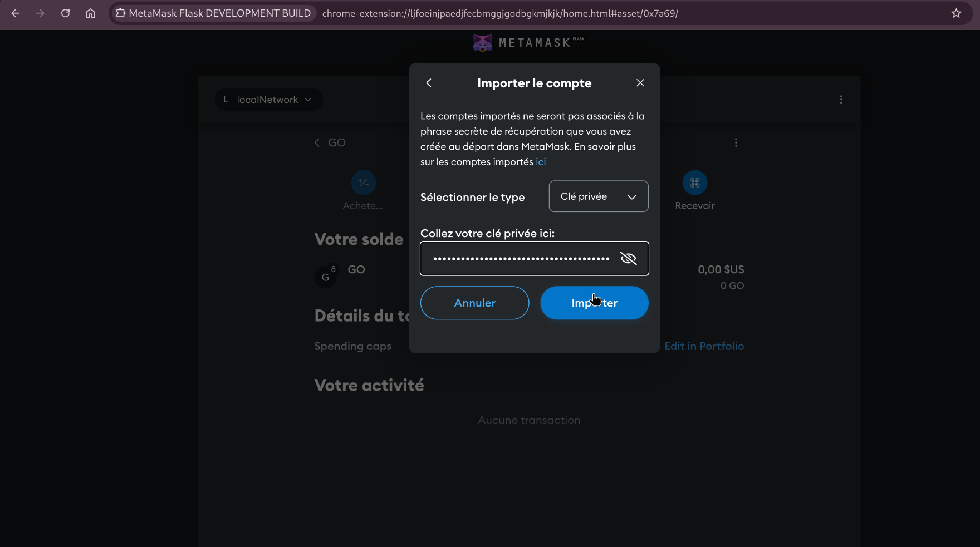This screenshot has height=547, width=980.
Task: Click the Edit in Portfolio link
Action: [x=704, y=346]
